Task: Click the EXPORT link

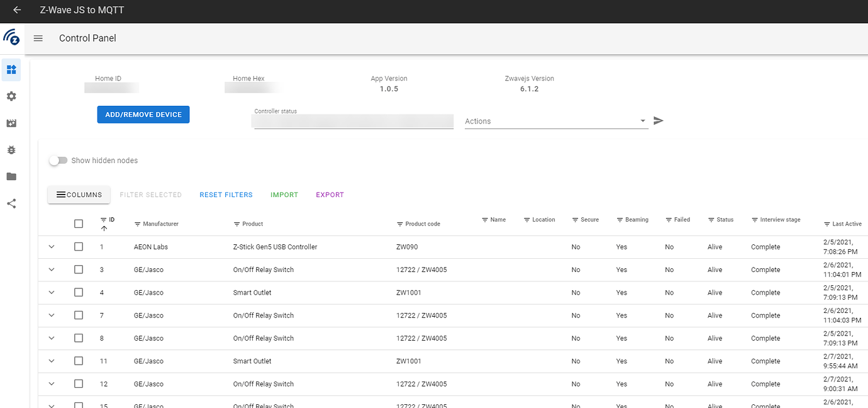Action: coord(330,195)
